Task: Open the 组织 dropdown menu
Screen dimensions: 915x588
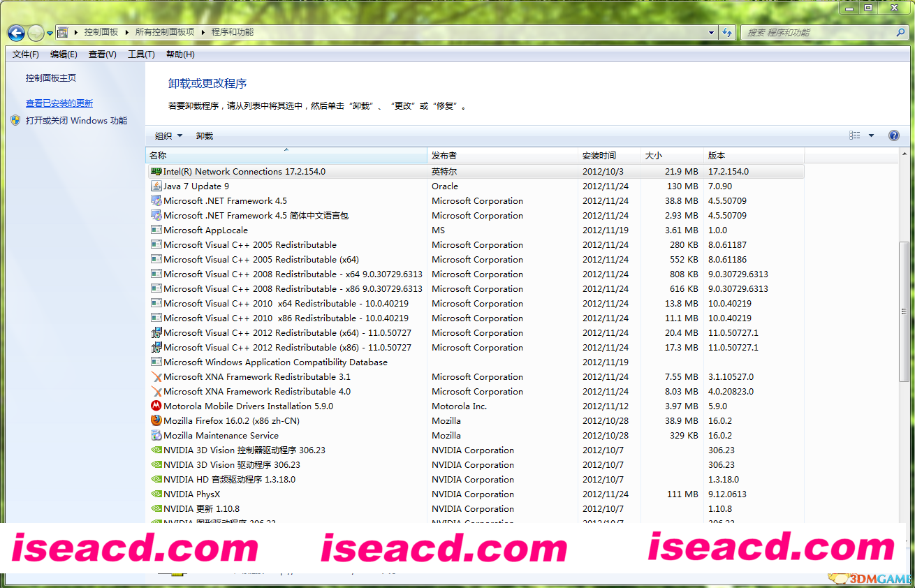Action: coord(168,135)
